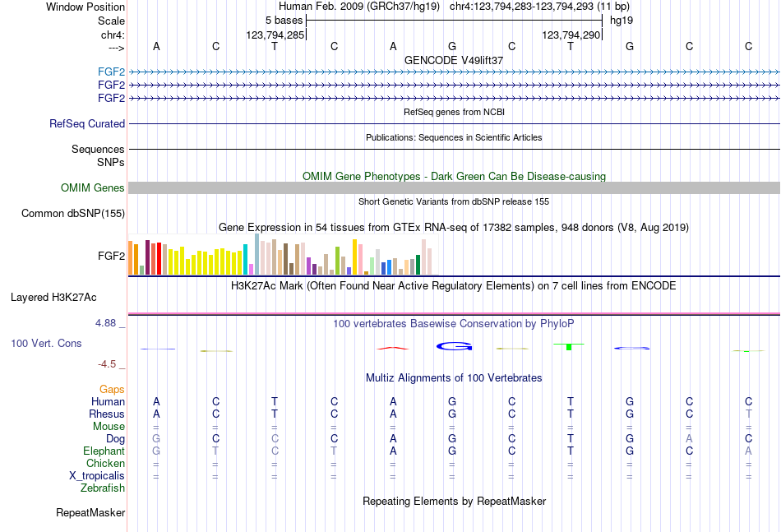781x532 pixels.
Task: Click the 123,794,290 position marker
Action: (571, 35)
